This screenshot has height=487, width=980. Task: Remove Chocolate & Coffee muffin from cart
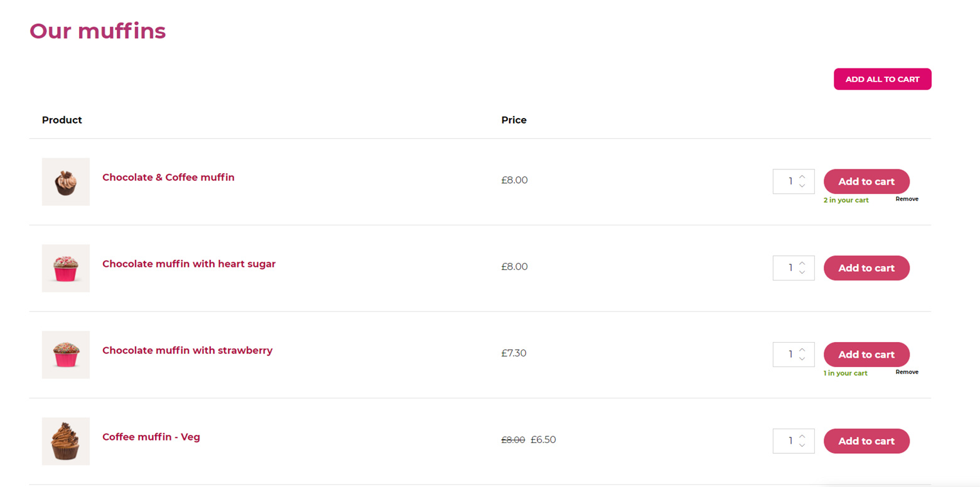[907, 199]
